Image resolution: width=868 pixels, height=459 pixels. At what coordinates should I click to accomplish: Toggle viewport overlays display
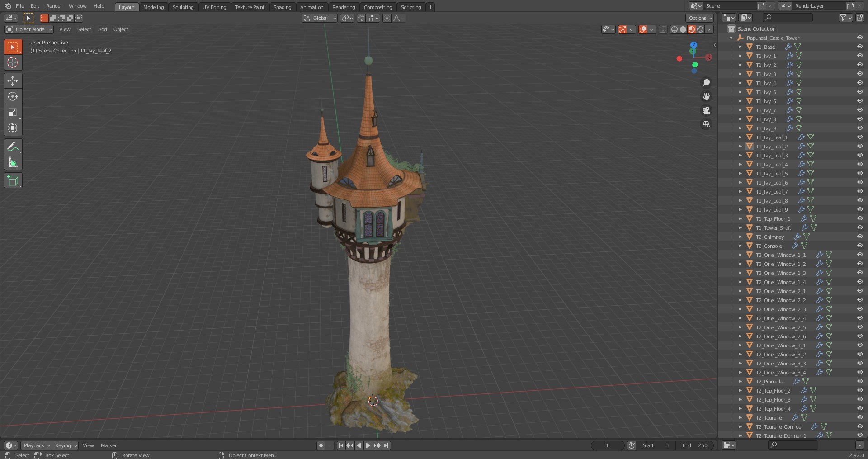[642, 29]
